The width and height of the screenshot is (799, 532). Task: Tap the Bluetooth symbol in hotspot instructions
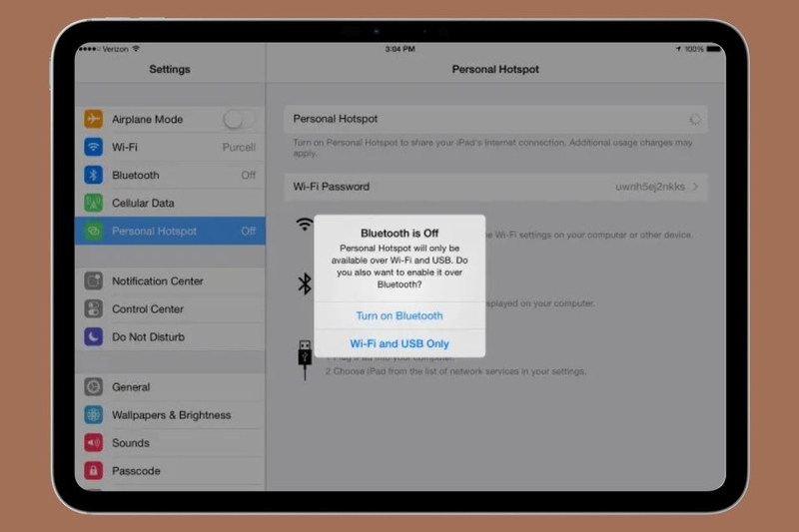coord(305,283)
